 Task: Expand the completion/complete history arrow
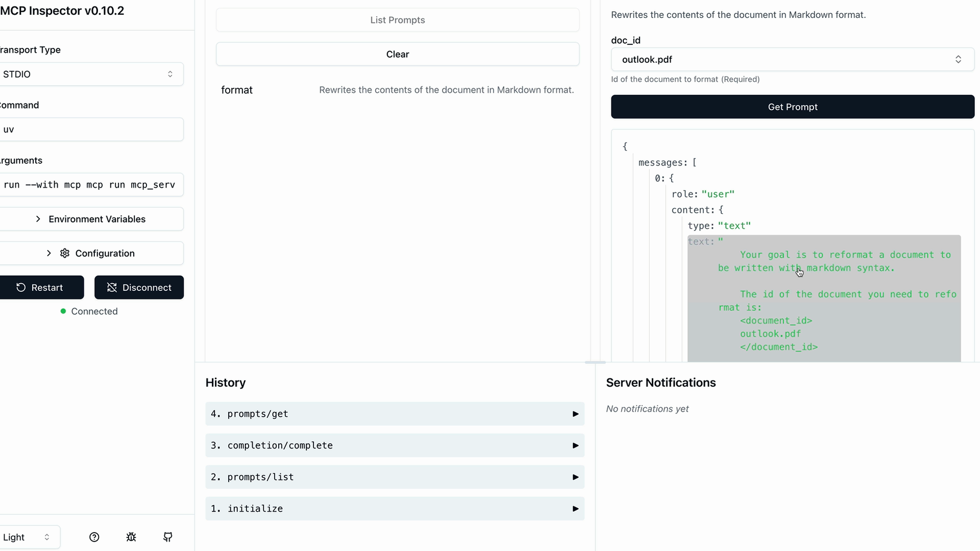[575, 445]
